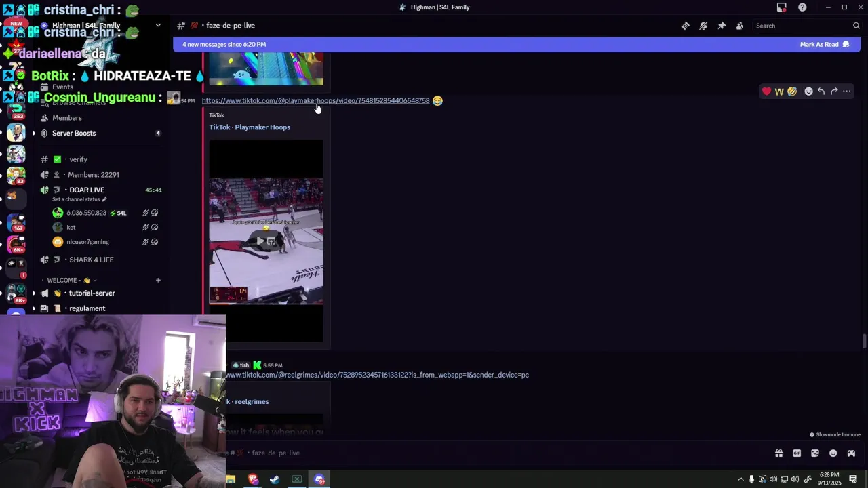Open Brave browser in taskbar
The height and width of the screenshot is (488, 868).
253,479
